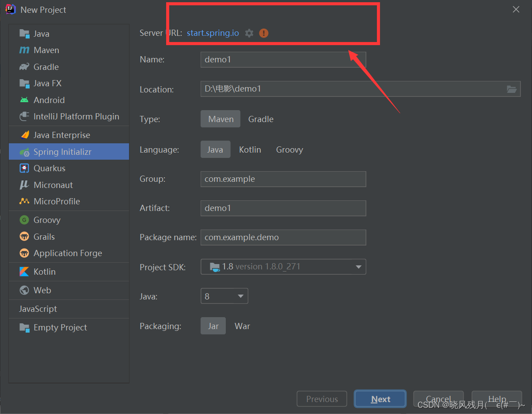This screenshot has height=414, width=532.
Task: Click the Artifact input field
Action: click(x=283, y=208)
